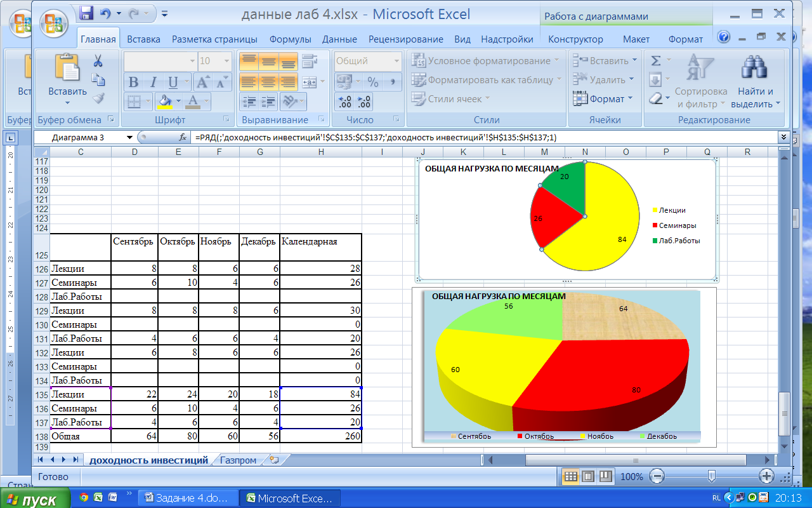Click the decrease decimal icon

pyautogui.click(x=364, y=102)
